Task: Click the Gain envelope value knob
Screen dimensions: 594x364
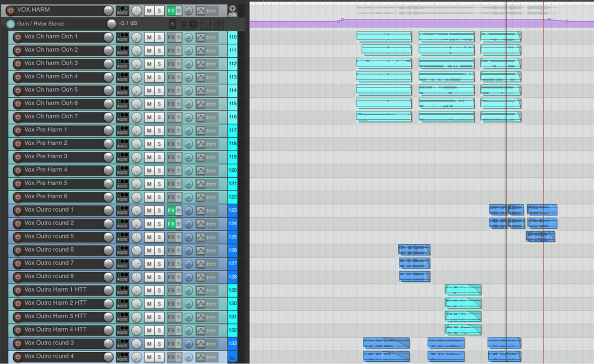Action: point(111,24)
